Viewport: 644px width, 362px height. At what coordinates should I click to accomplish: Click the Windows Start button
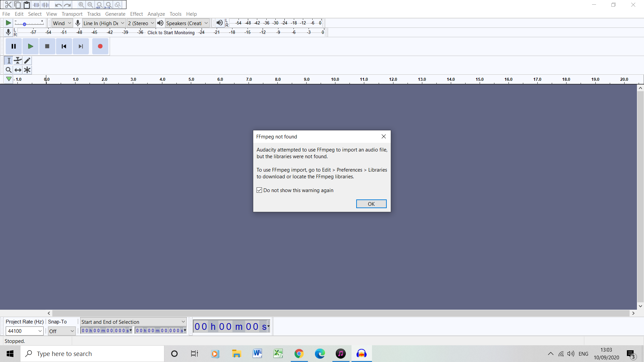click(x=10, y=354)
